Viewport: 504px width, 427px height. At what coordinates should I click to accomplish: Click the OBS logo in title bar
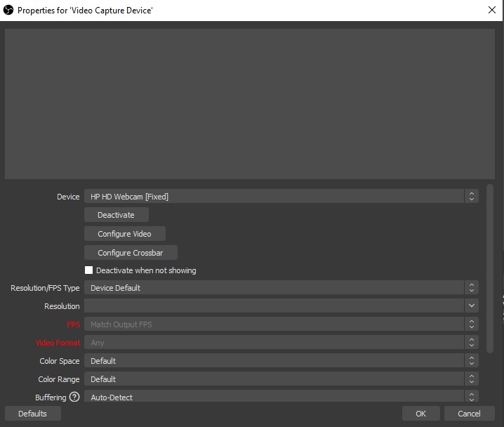(x=8, y=11)
